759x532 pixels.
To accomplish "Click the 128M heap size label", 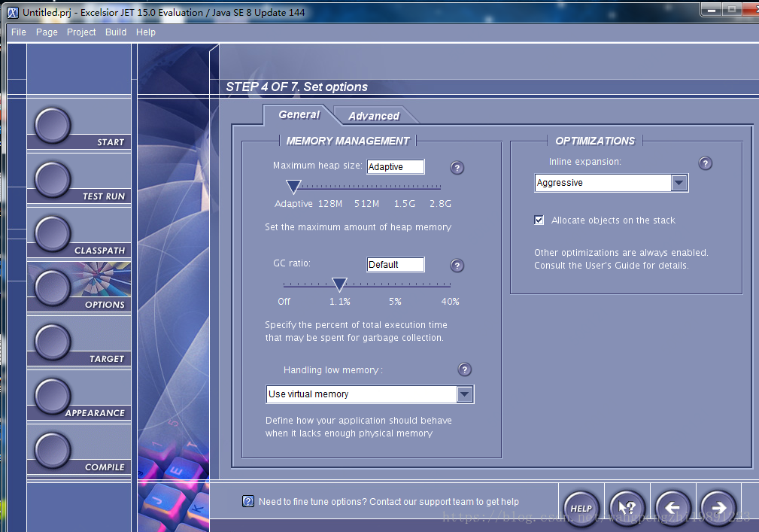I will pyautogui.click(x=330, y=204).
